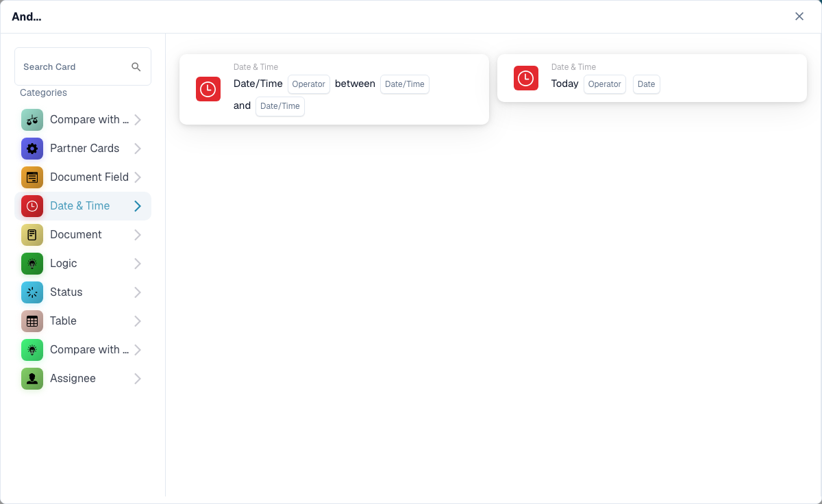Click the 'And…' dialog title

click(x=27, y=16)
